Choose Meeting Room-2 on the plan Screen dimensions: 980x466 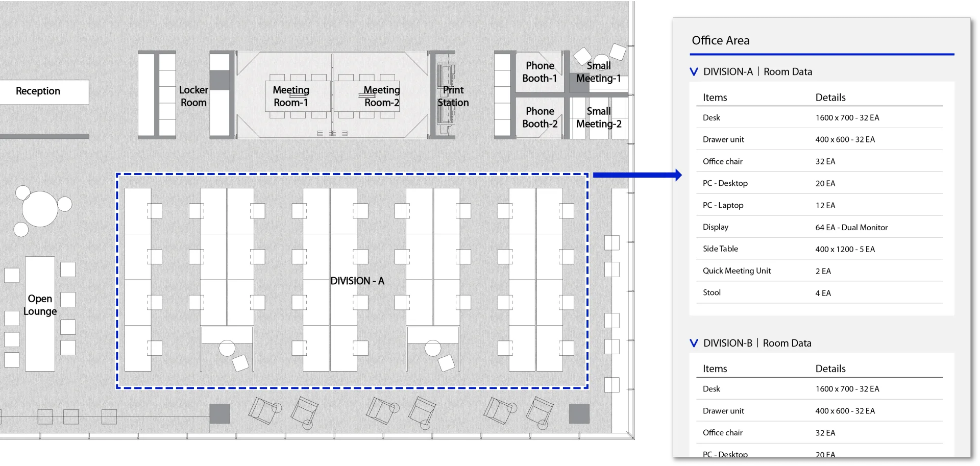pos(382,96)
